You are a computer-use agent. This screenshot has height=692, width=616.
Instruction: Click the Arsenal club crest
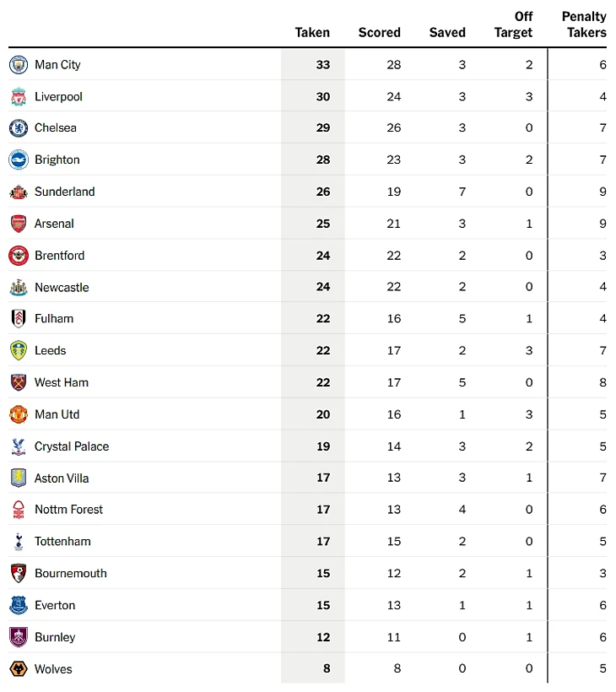coord(19,224)
